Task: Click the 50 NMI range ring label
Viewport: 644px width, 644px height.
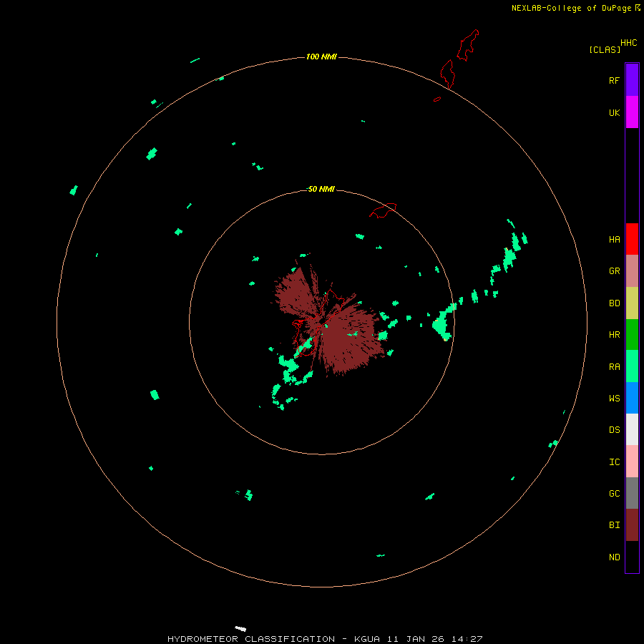Action: (321, 189)
